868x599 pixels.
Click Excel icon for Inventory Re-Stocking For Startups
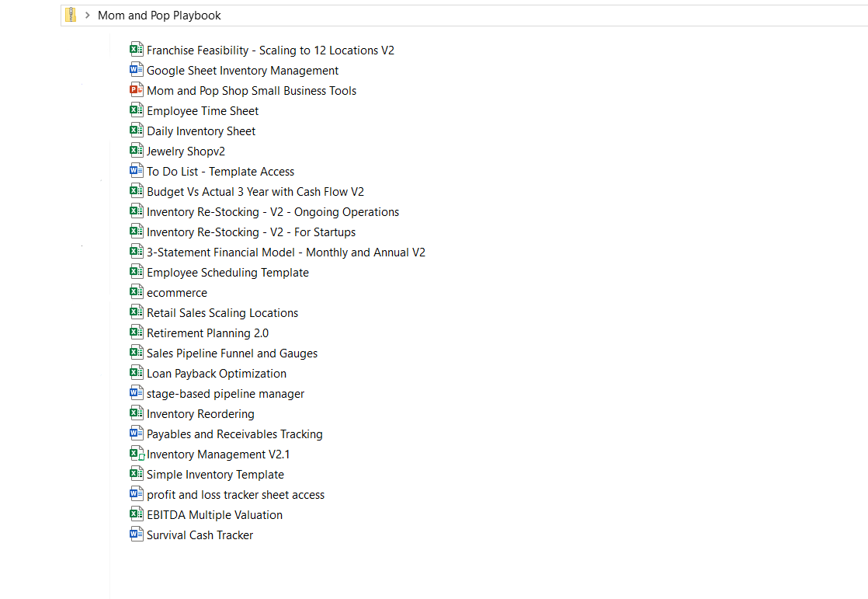(136, 231)
